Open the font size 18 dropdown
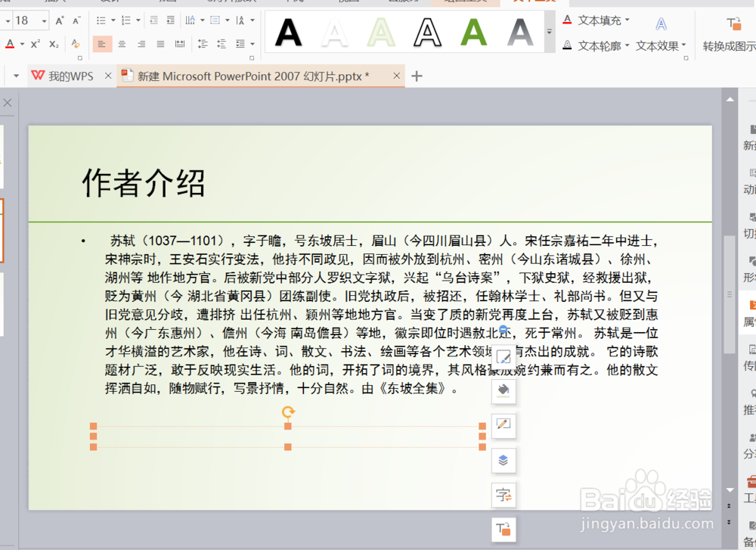 pyautogui.click(x=42, y=19)
